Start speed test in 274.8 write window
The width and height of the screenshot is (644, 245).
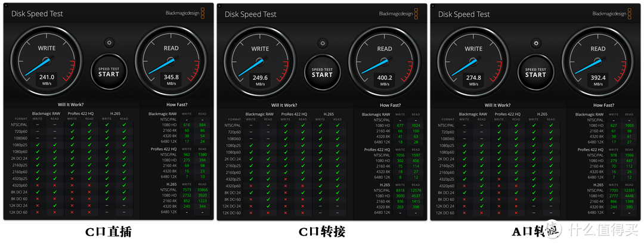click(x=535, y=72)
